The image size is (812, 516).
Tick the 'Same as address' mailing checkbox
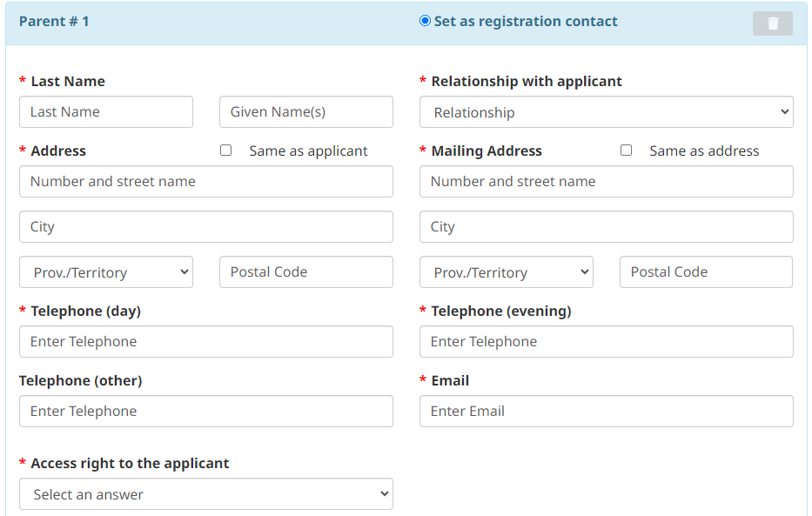[x=627, y=151]
